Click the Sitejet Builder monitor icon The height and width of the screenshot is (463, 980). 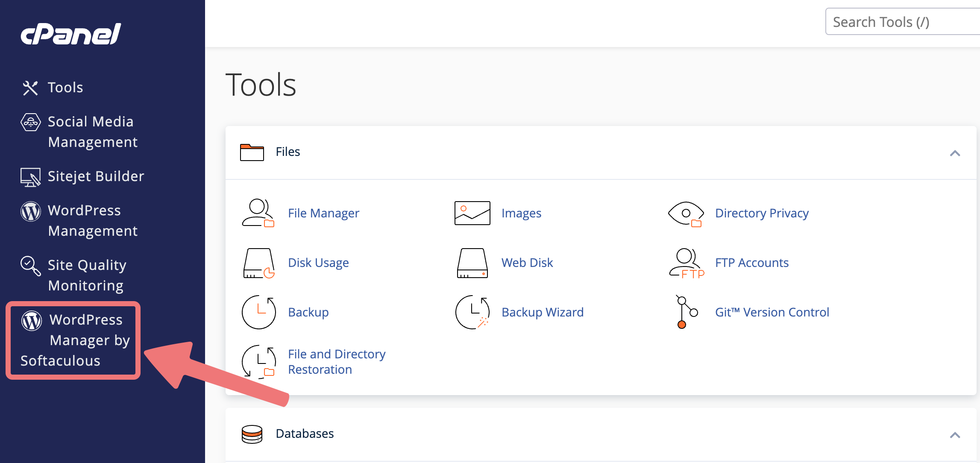pyautogui.click(x=30, y=177)
